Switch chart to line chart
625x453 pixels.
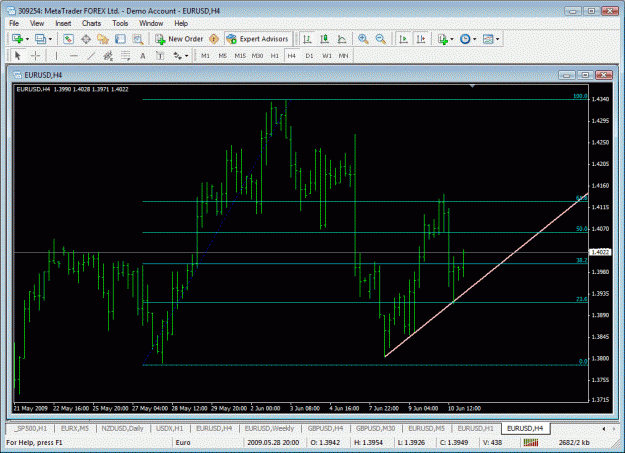point(342,39)
